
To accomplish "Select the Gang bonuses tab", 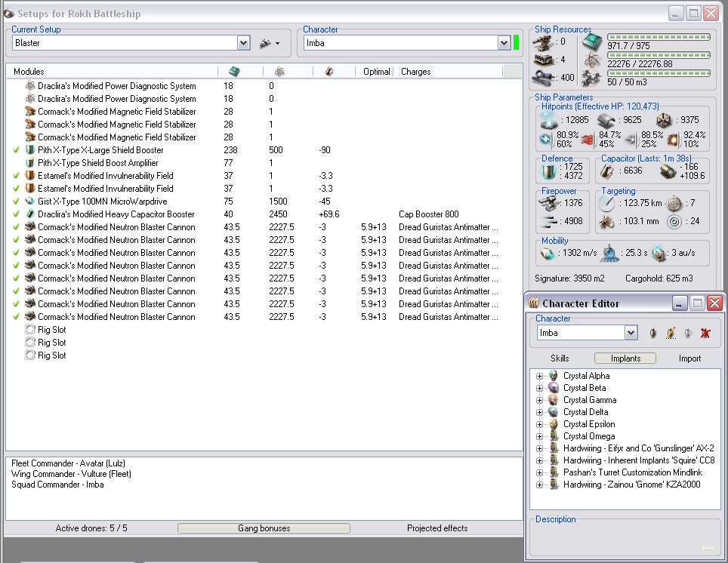I will pos(264,528).
